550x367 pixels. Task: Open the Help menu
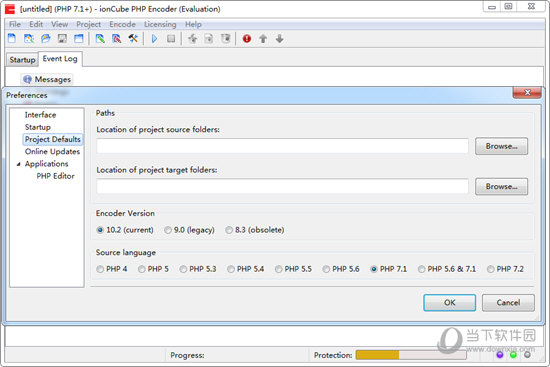[193, 24]
